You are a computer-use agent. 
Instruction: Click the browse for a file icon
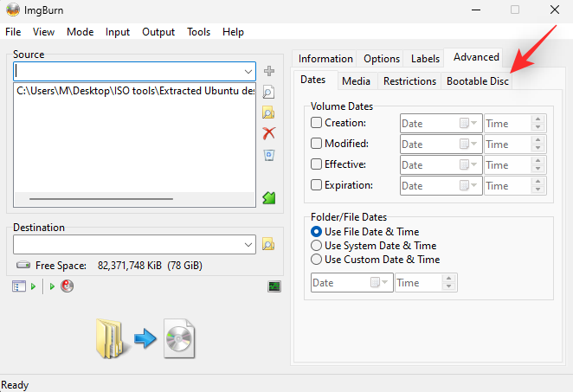click(x=268, y=92)
